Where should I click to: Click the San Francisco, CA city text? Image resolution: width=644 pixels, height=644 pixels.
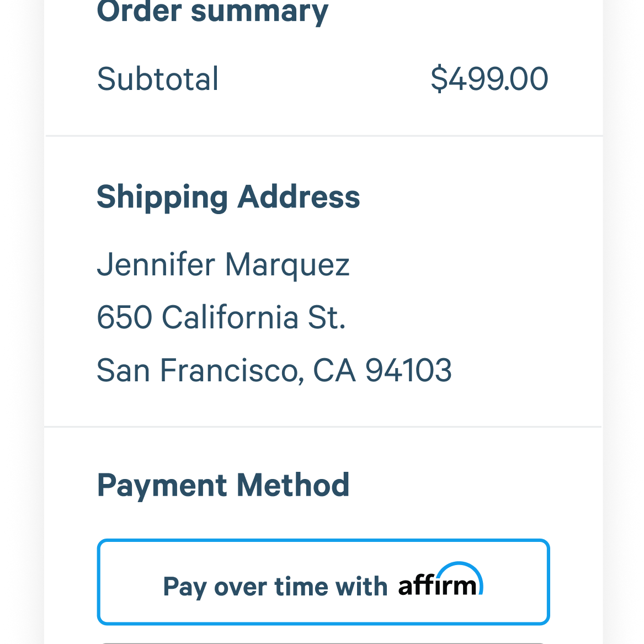pos(226,370)
